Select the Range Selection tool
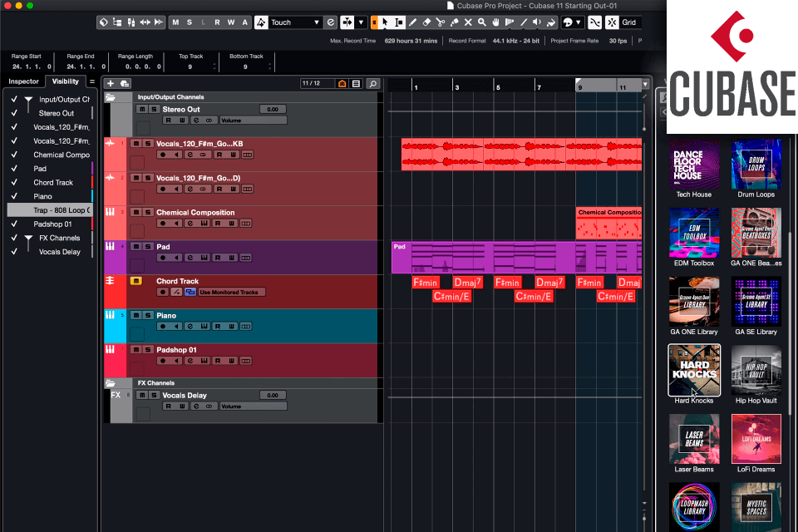The width and height of the screenshot is (798, 532). coord(399,22)
